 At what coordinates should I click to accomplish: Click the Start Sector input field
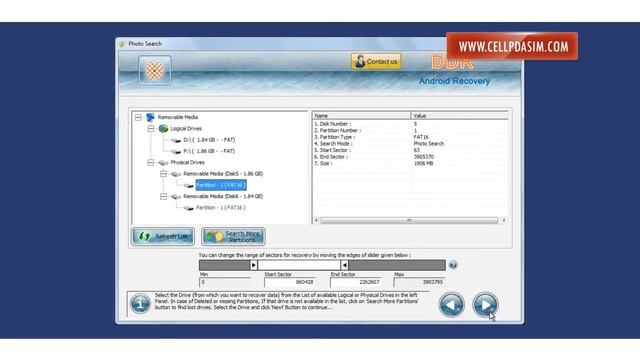tap(290, 282)
